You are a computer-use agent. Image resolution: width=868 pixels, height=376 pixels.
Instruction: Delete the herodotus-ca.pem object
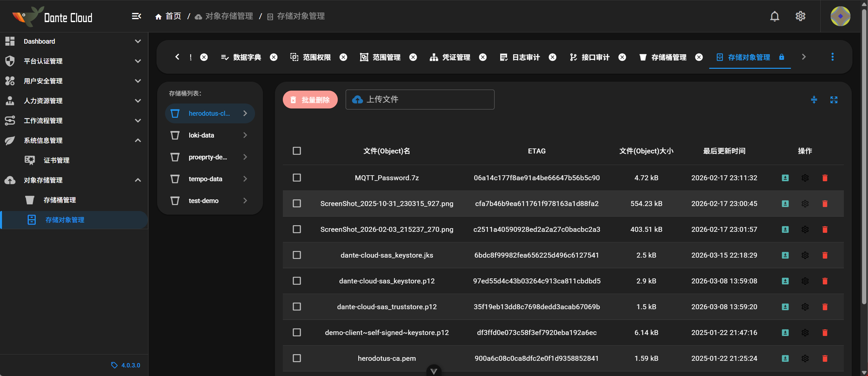[825, 358]
